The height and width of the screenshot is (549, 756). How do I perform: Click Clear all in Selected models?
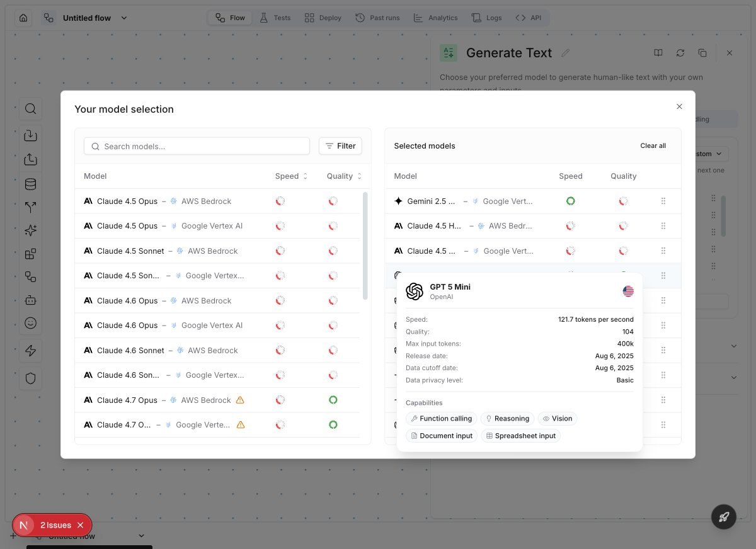tap(653, 146)
